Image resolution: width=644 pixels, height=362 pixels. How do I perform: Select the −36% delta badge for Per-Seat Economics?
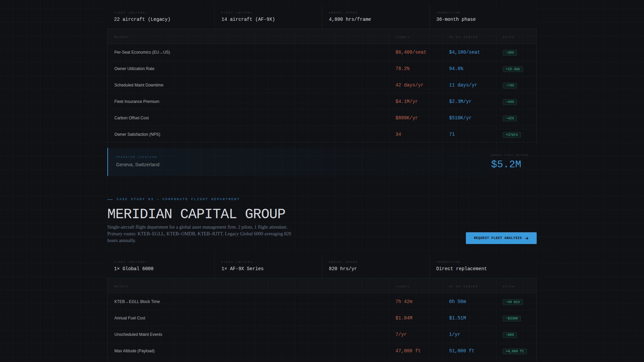click(509, 53)
